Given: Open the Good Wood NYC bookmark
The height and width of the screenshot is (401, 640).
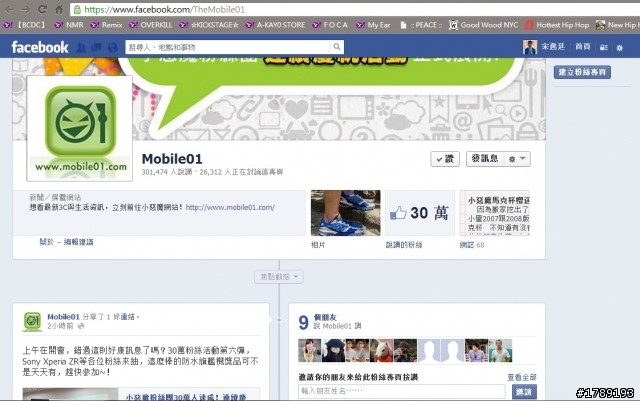Looking at the screenshot, I should tap(484, 25).
